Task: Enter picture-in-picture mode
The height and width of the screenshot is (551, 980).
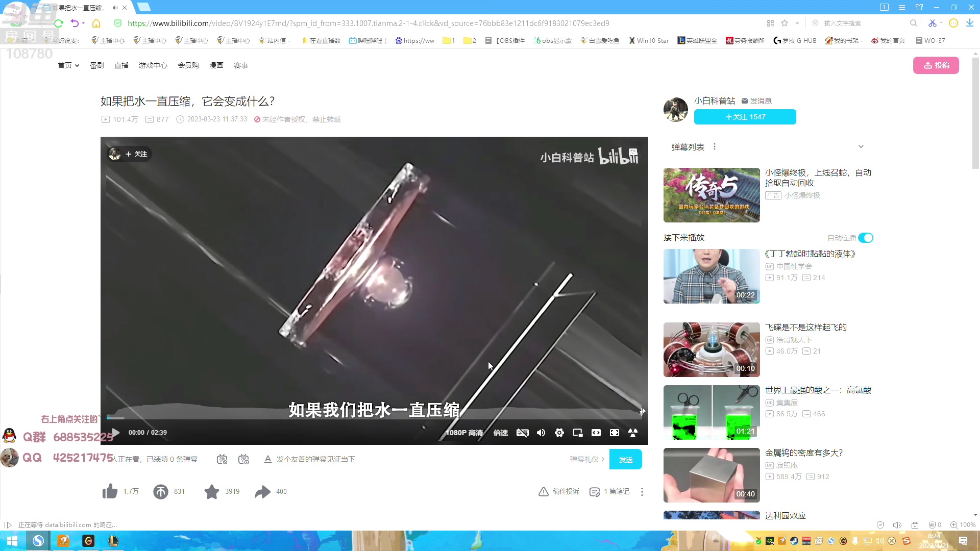Action: coord(577,432)
